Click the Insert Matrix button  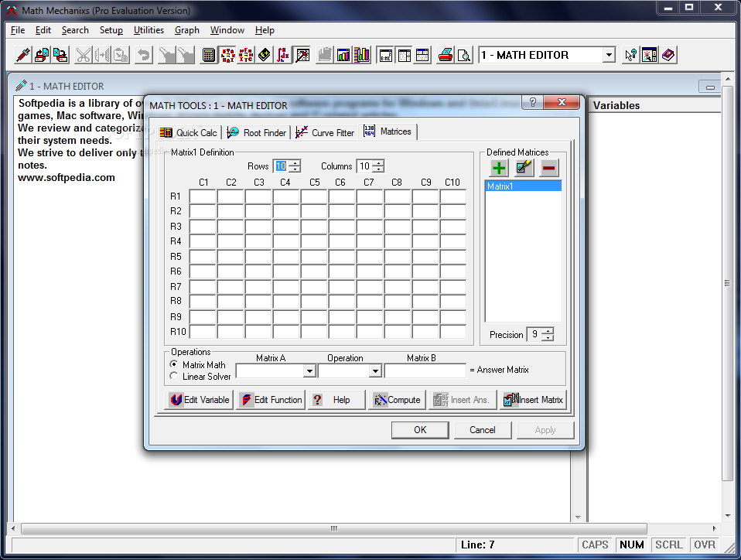point(533,400)
